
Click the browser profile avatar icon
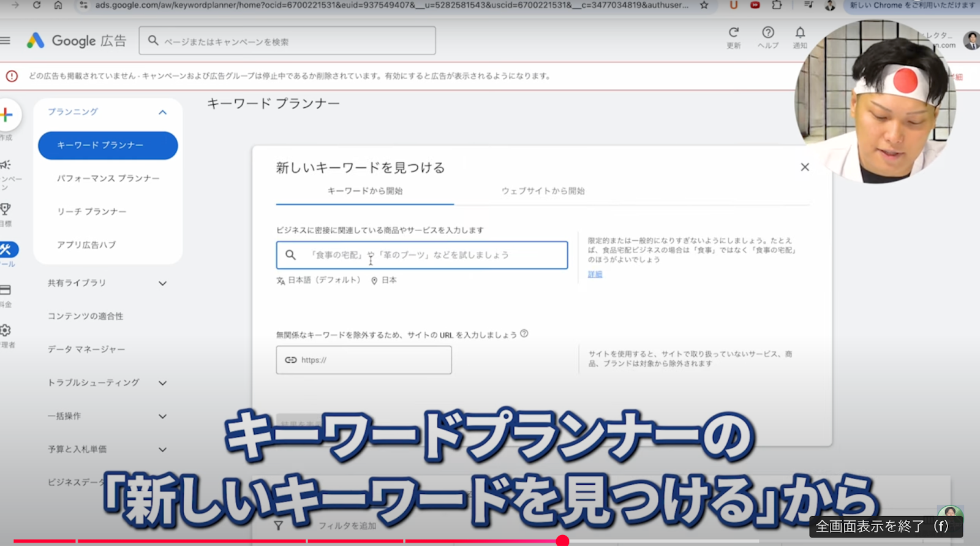tap(830, 5)
